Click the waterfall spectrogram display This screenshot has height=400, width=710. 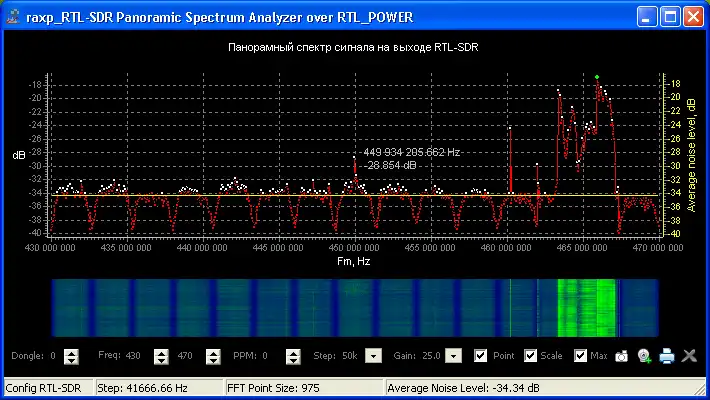[355, 308]
